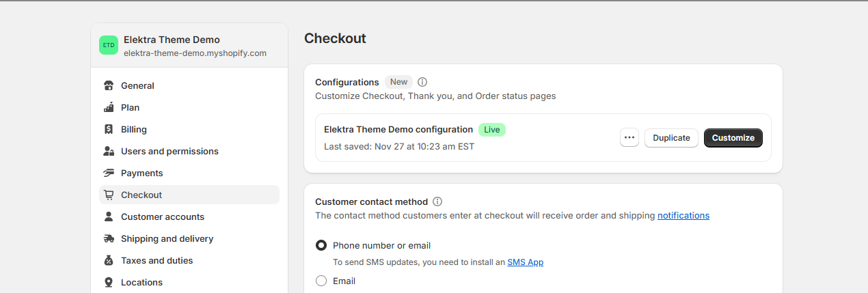
Task: Click the Billing receipt icon
Action: [x=109, y=129]
